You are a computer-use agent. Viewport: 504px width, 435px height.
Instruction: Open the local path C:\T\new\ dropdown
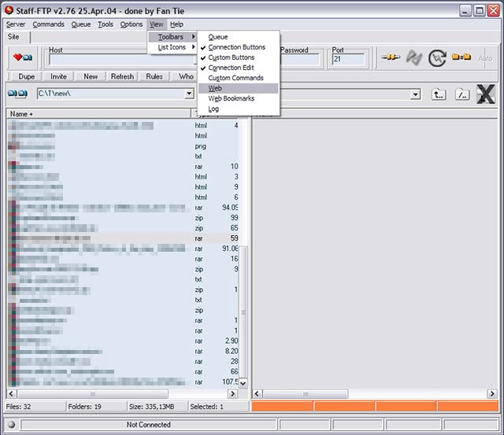pos(189,94)
